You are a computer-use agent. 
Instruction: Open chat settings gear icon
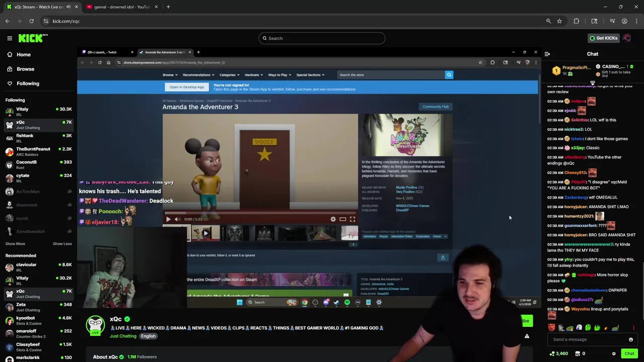tap(614, 353)
